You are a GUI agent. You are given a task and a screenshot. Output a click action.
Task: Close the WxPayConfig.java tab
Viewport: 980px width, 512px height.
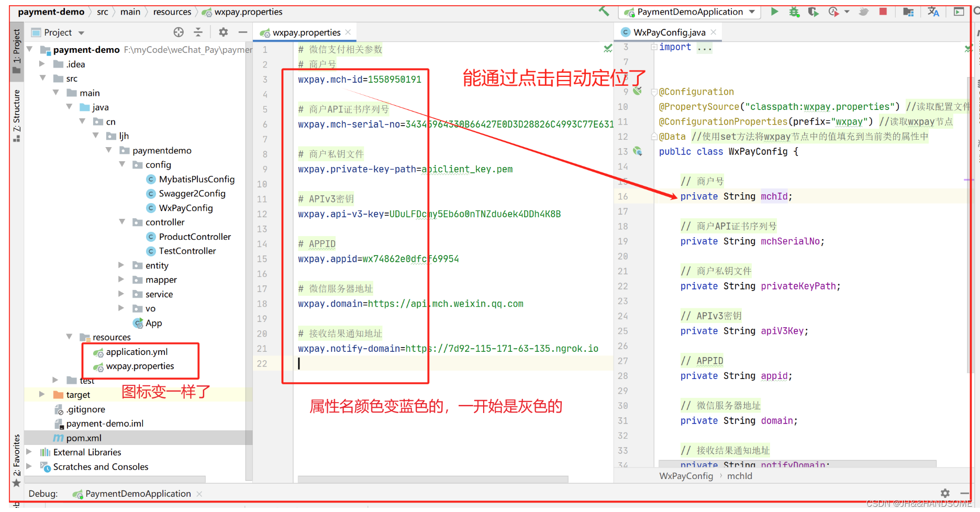pos(714,32)
